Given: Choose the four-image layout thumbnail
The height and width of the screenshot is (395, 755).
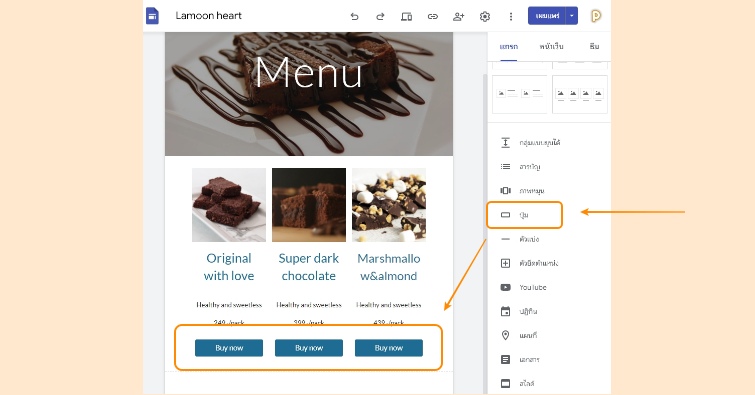Looking at the screenshot, I should tap(580, 94).
